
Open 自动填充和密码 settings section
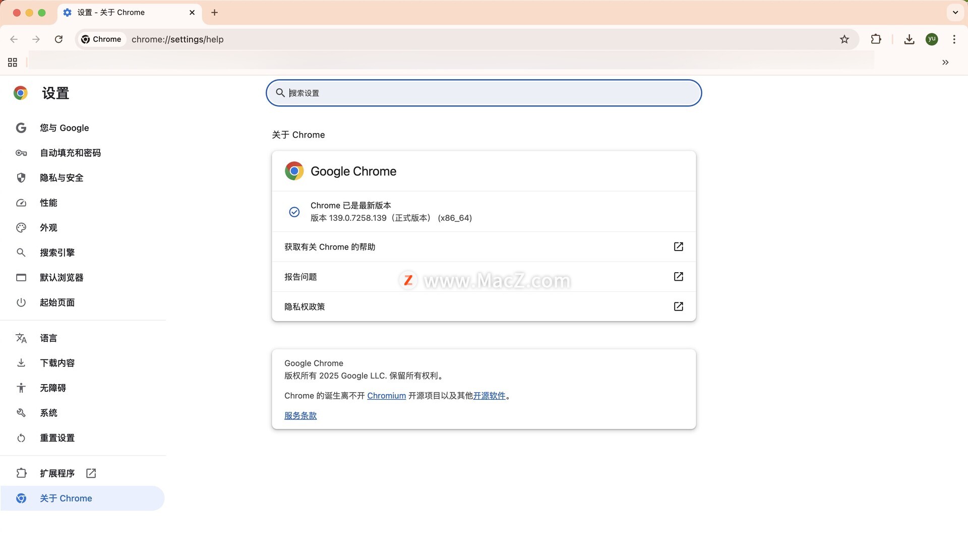coord(83,153)
